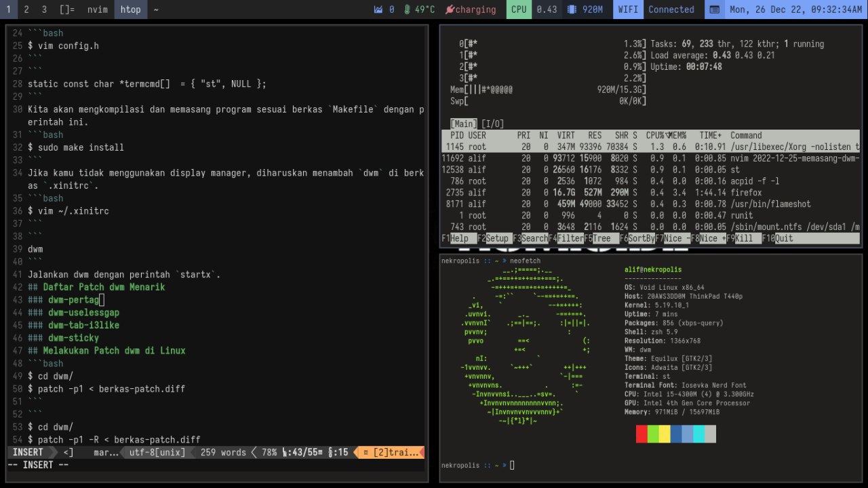The height and width of the screenshot is (488, 868).
Task: Switch to workspace tag 3
Action: click(44, 10)
